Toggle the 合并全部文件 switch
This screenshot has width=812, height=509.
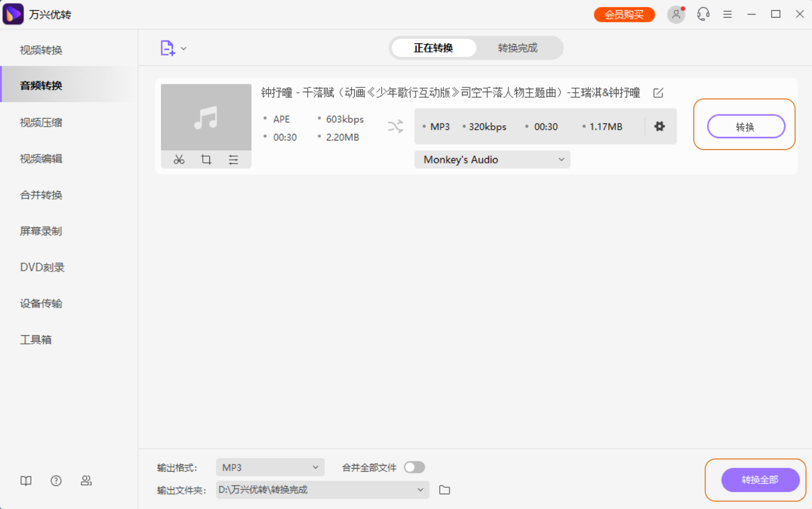414,467
